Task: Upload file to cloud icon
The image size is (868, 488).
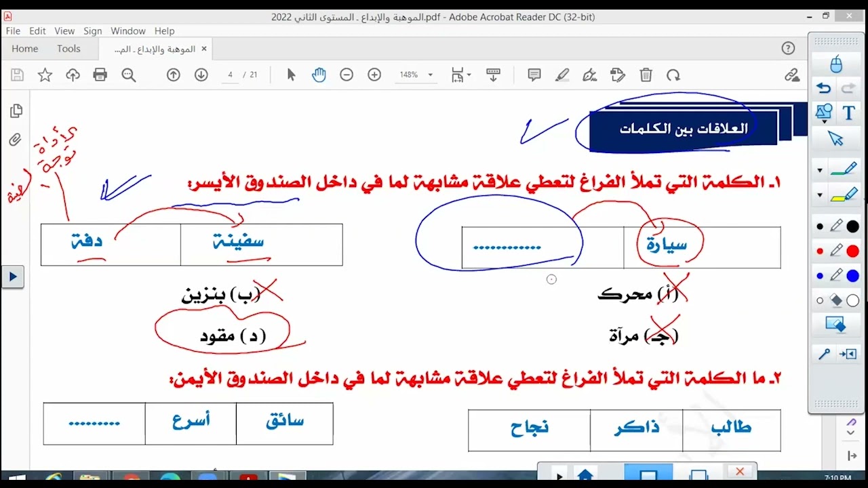Action: [x=73, y=75]
